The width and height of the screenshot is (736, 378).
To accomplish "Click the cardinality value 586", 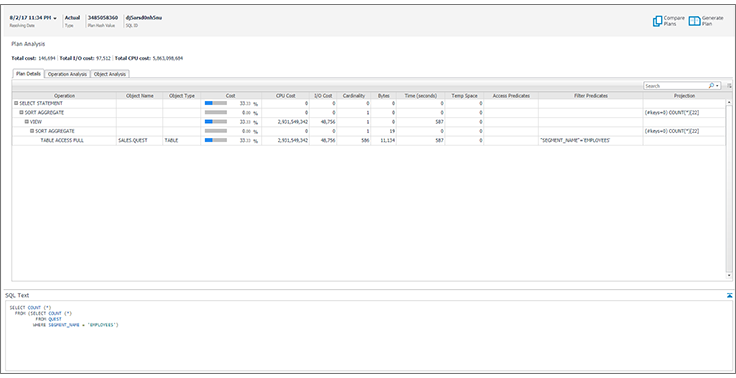I will point(365,140).
